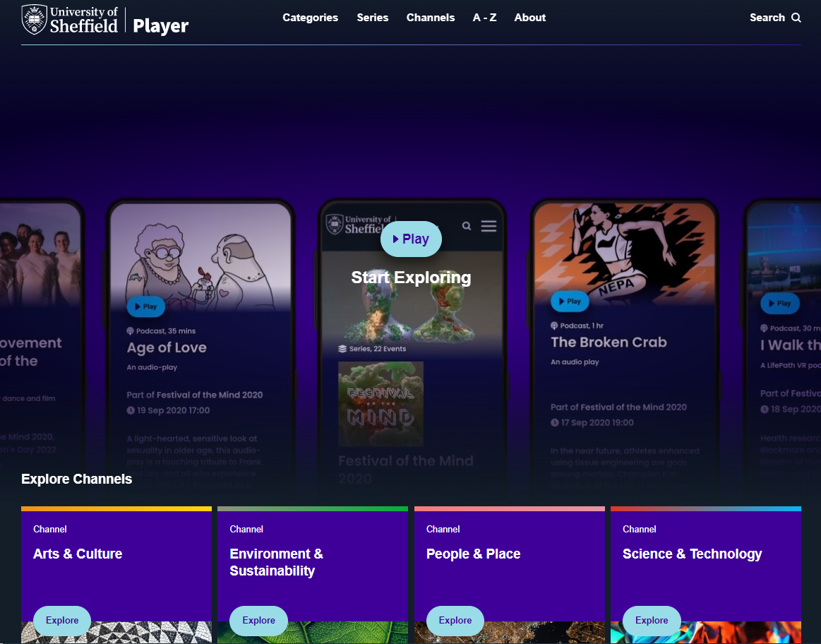Play the Age of Love audio-play
The width and height of the screenshot is (821, 644).
tap(145, 306)
